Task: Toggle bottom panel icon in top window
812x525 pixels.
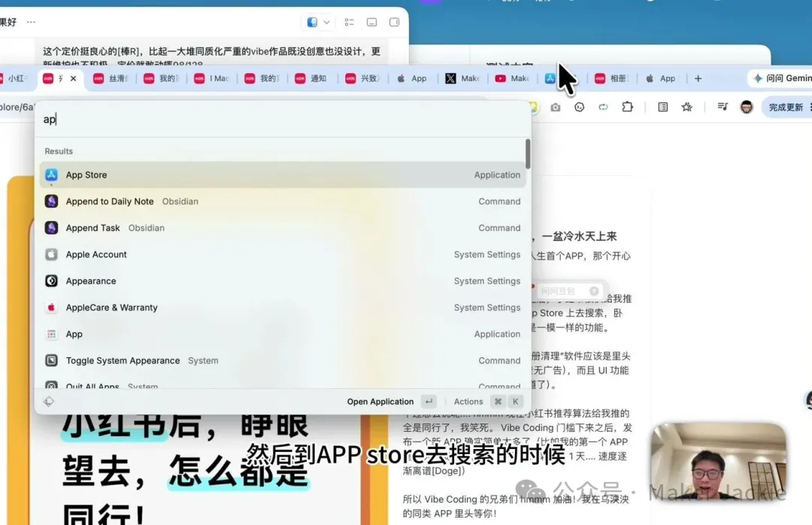Action: point(372,23)
